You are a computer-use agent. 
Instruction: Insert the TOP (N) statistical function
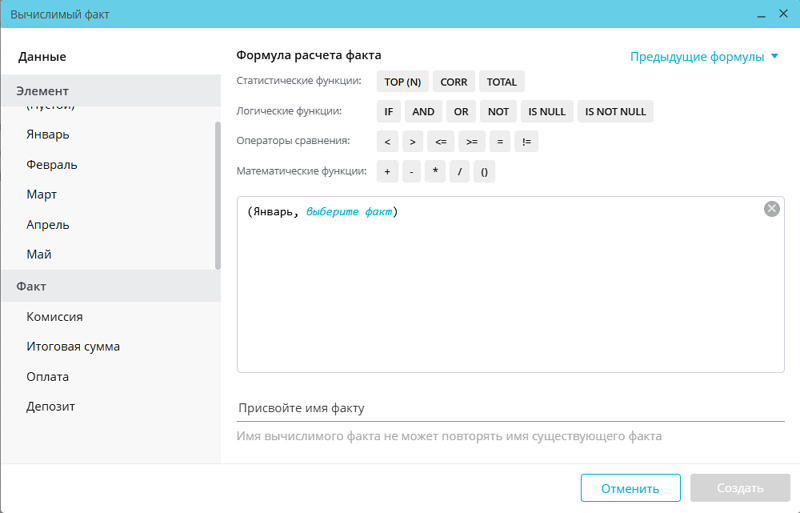pyautogui.click(x=403, y=82)
